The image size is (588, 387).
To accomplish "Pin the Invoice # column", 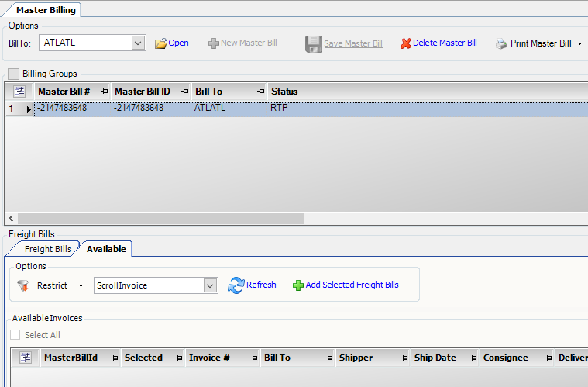I will coord(254,358).
